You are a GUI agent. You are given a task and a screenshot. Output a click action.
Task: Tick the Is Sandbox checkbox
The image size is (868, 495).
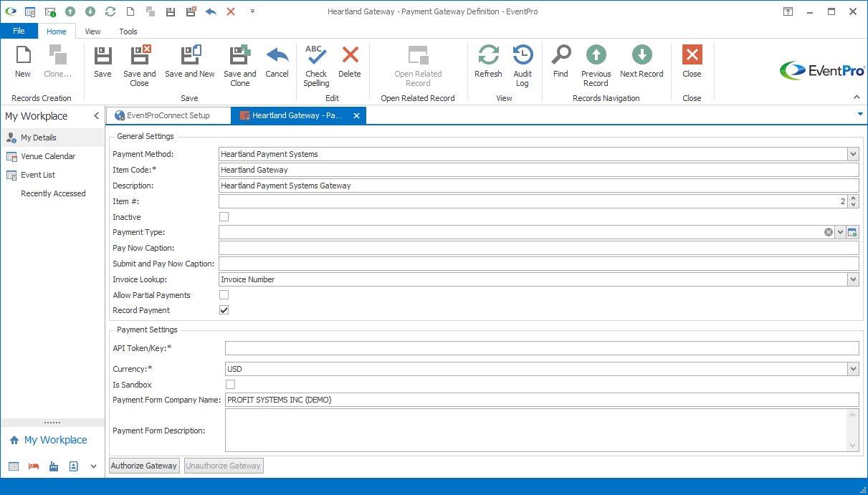click(230, 385)
